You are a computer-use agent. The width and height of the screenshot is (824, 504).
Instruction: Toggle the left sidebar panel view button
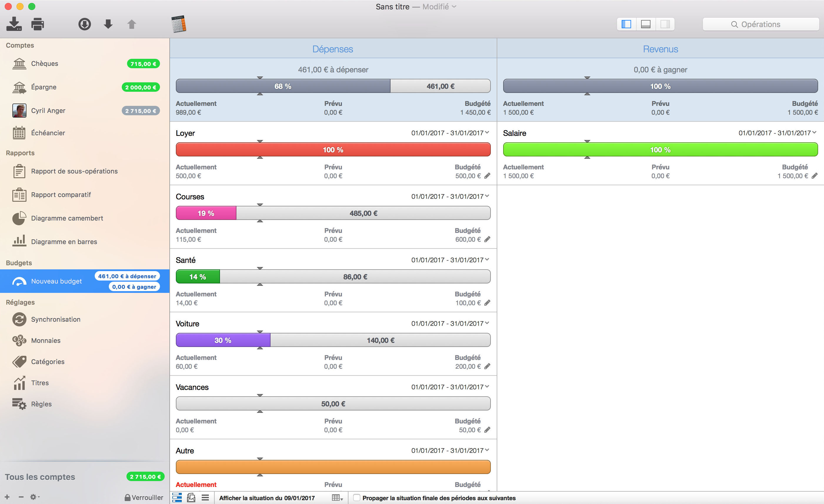[x=626, y=24]
